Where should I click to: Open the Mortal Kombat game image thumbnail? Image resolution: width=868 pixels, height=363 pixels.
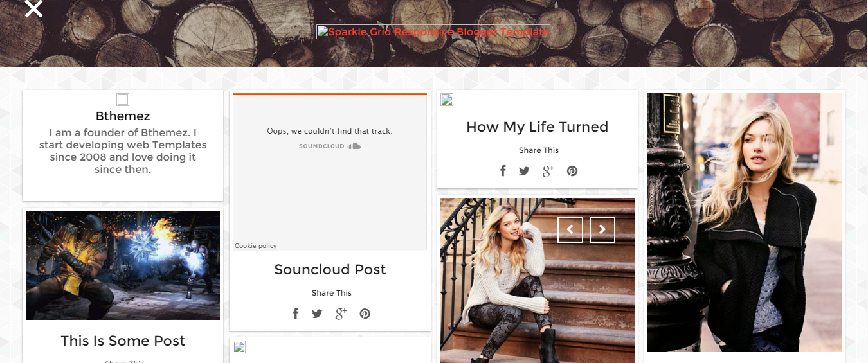[x=123, y=265]
